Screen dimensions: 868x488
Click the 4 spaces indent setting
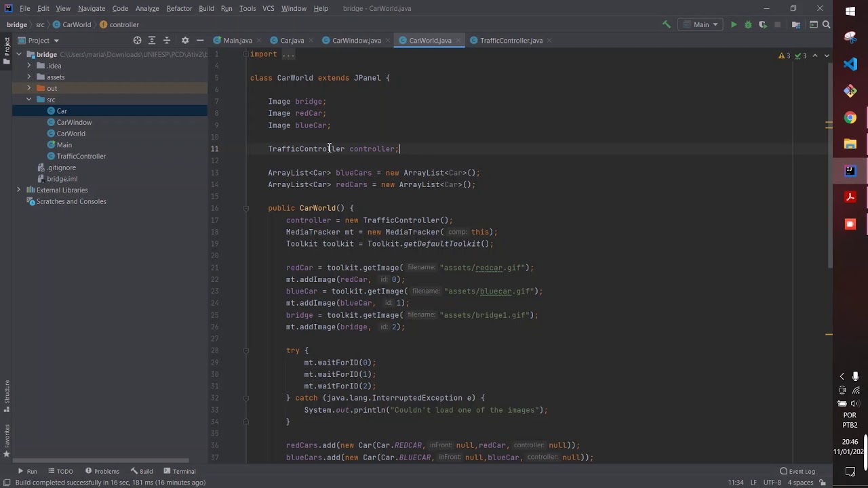click(800, 483)
